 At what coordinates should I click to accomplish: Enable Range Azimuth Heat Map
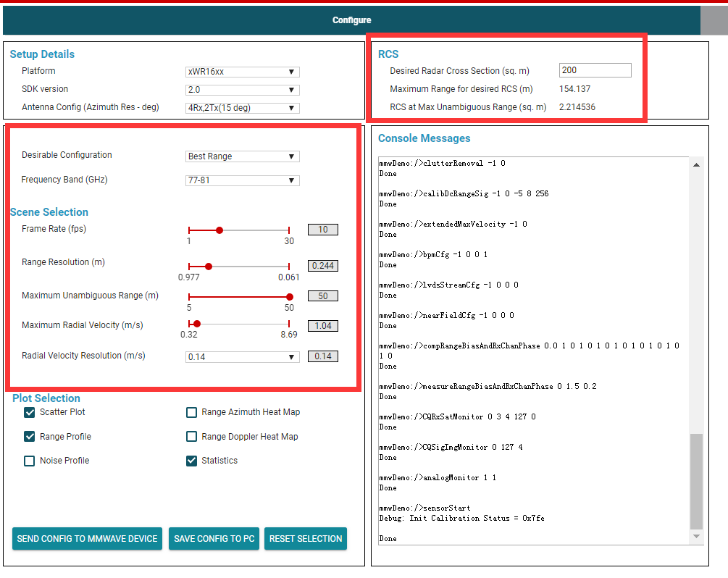click(x=191, y=411)
